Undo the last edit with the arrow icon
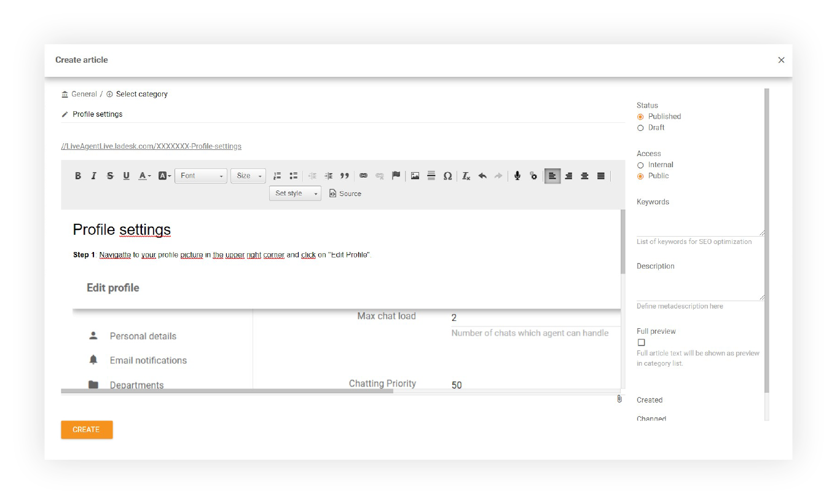This screenshot has width=837, height=504. pyautogui.click(x=482, y=176)
